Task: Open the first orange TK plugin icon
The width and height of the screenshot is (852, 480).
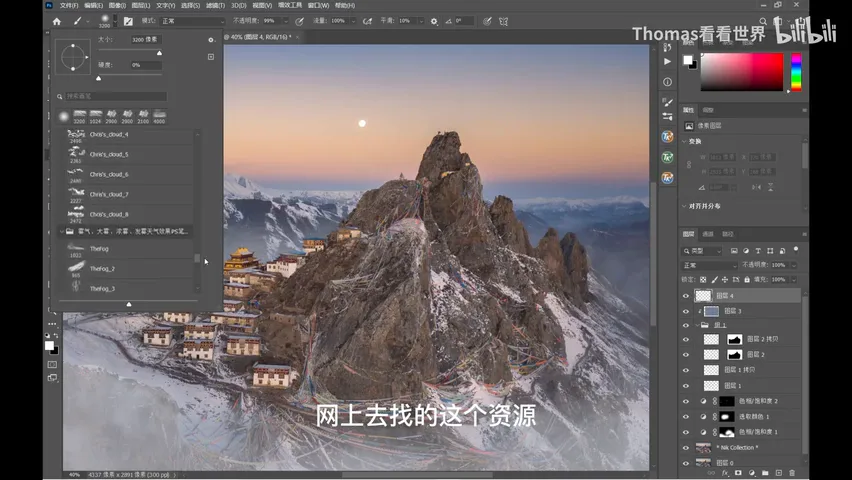Action: [667, 136]
